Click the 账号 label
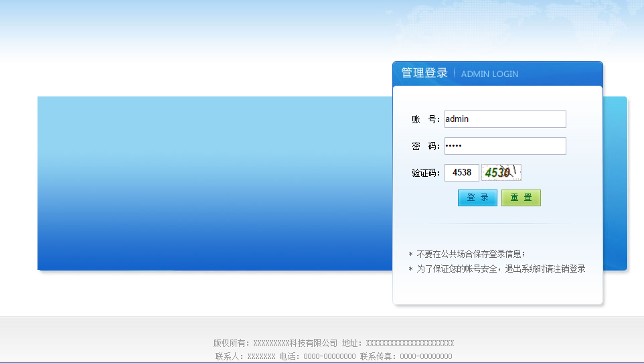This screenshot has width=644, height=363. point(426,119)
